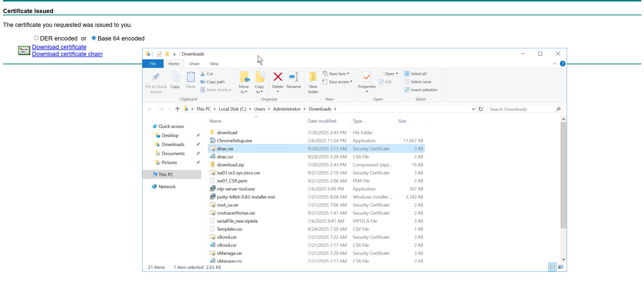The height and width of the screenshot is (295, 644).
Task: Click the Download certificate link
Action: pyautogui.click(x=59, y=47)
